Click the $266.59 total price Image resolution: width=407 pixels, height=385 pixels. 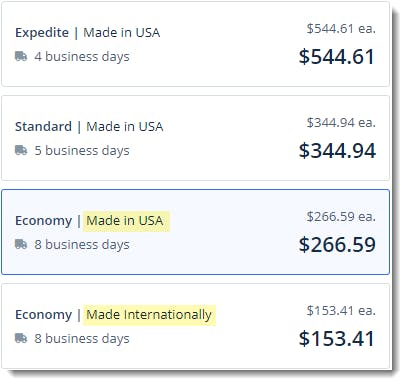tap(337, 245)
